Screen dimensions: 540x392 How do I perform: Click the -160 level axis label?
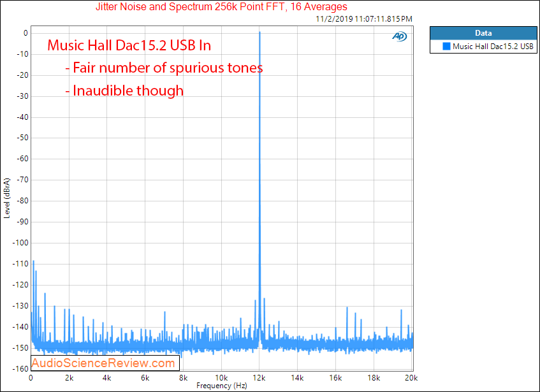pos(20,369)
